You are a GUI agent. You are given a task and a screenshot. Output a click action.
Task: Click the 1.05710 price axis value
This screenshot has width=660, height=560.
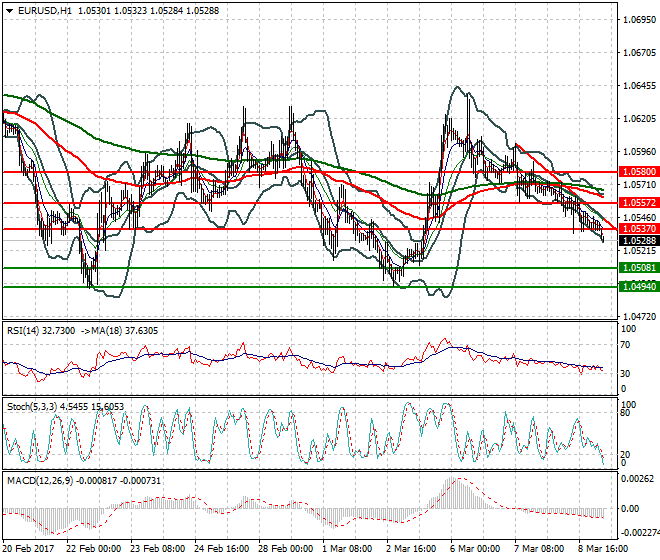pos(639,184)
